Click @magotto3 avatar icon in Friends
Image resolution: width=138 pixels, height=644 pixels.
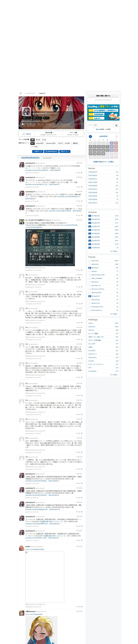point(90,296)
